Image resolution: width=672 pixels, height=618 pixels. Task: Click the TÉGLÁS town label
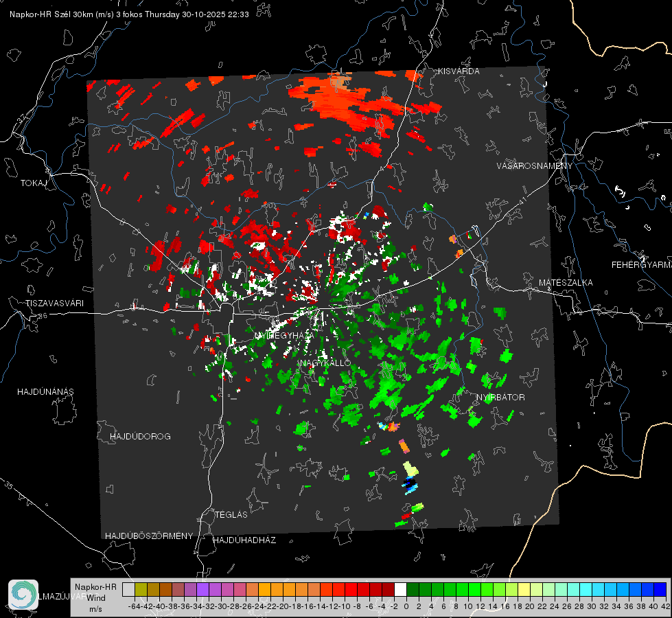(x=231, y=514)
